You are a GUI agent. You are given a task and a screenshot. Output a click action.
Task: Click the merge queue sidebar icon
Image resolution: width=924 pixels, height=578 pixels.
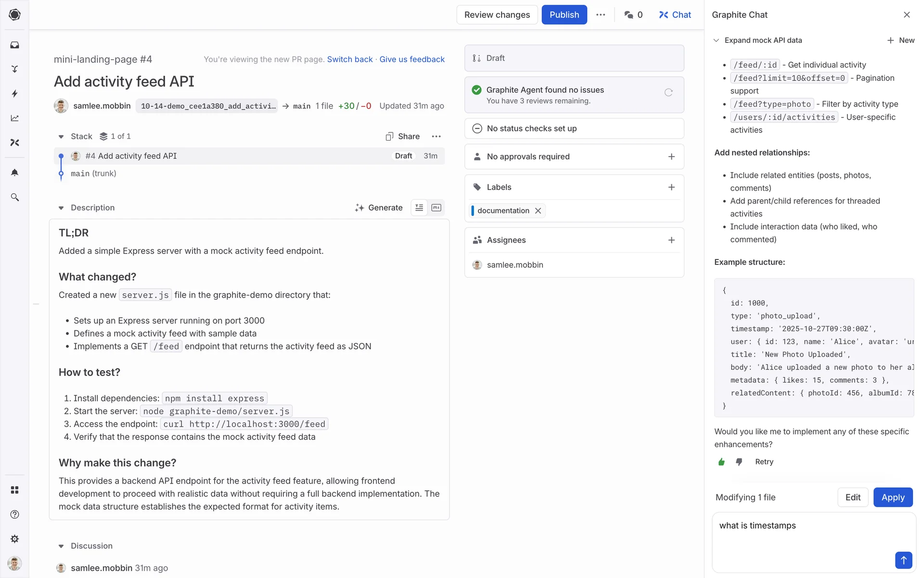click(14, 69)
